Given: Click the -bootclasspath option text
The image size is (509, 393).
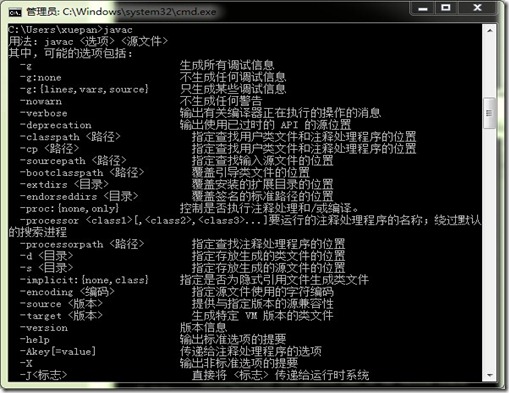Looking at the screenshot, I should (x=82, y=173).
